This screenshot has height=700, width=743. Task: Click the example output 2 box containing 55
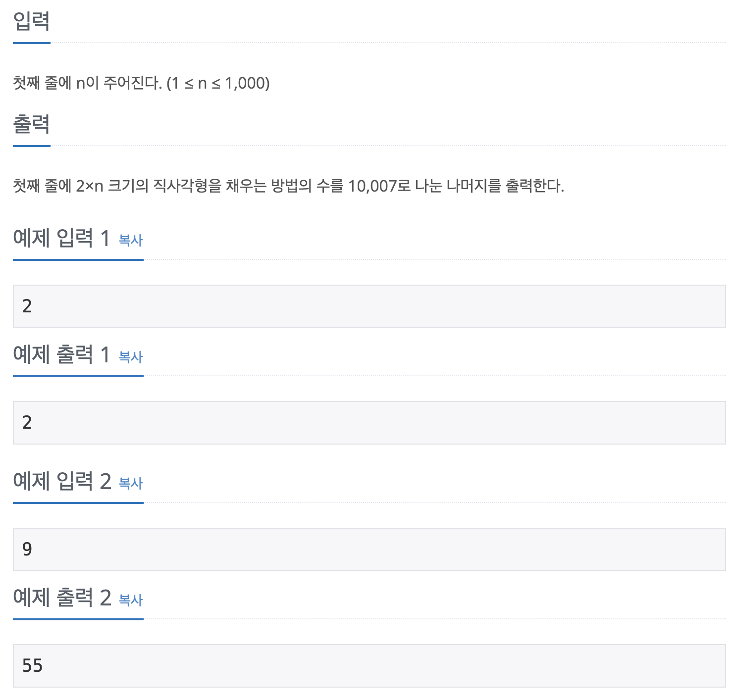(370, 666)
